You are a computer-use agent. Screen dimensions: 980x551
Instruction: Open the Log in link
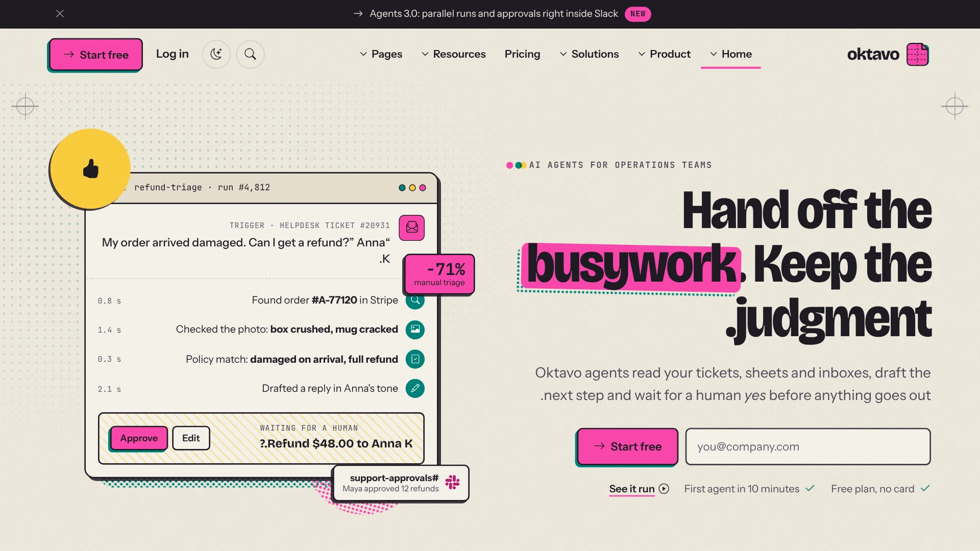(x=172, y=54)
